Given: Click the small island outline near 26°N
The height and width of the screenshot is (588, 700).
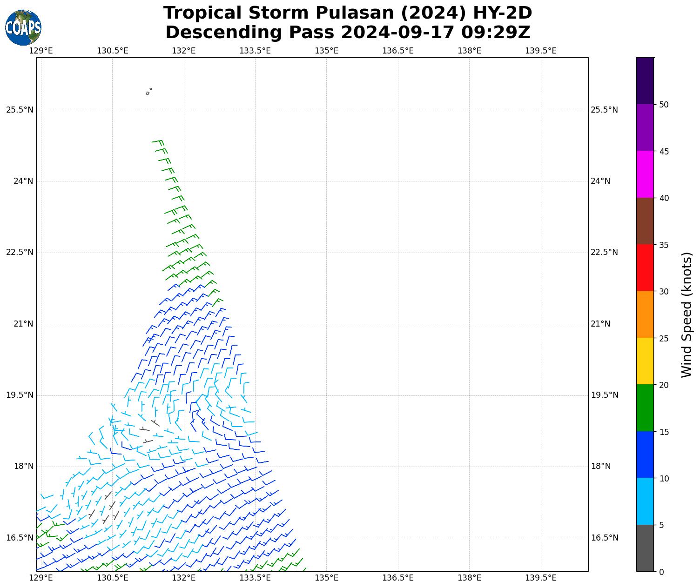Looking at the screenshot, I should [x=148, y=92].
